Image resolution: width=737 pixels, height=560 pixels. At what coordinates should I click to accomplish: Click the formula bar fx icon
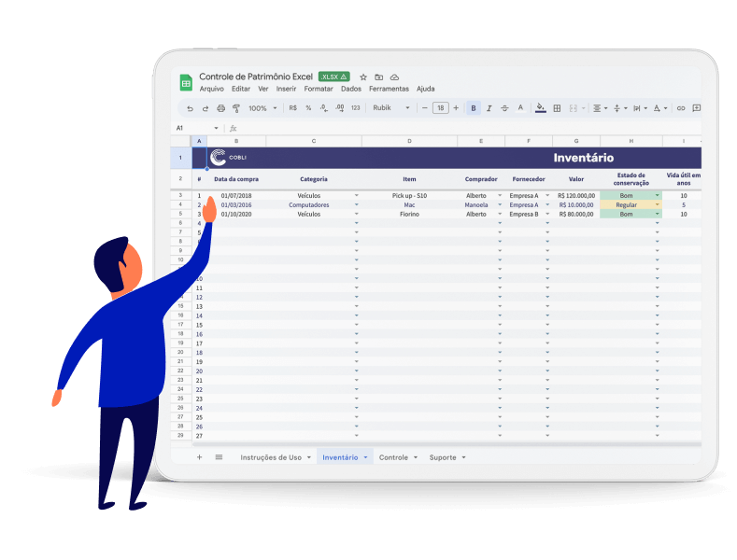click(234, 128)
